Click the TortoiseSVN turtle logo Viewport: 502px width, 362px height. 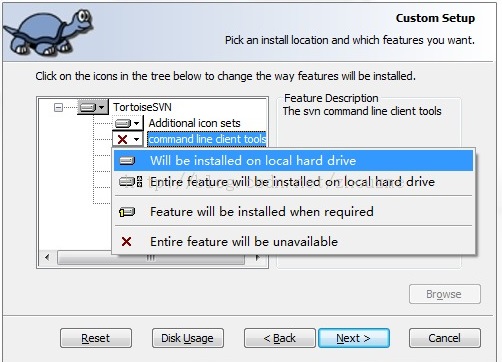coord(48,32)
